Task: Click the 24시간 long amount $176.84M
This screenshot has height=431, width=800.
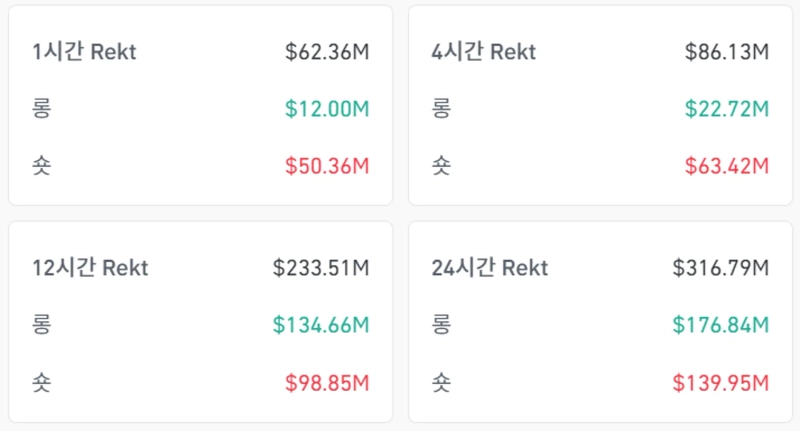Action: (x=721, y=325)
